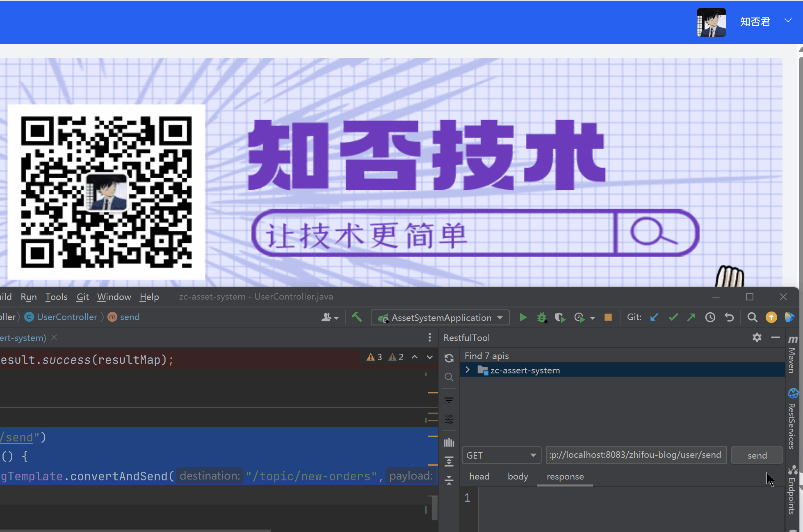Switch to the body tab
803x532 pixels.
tap(518, 476)
